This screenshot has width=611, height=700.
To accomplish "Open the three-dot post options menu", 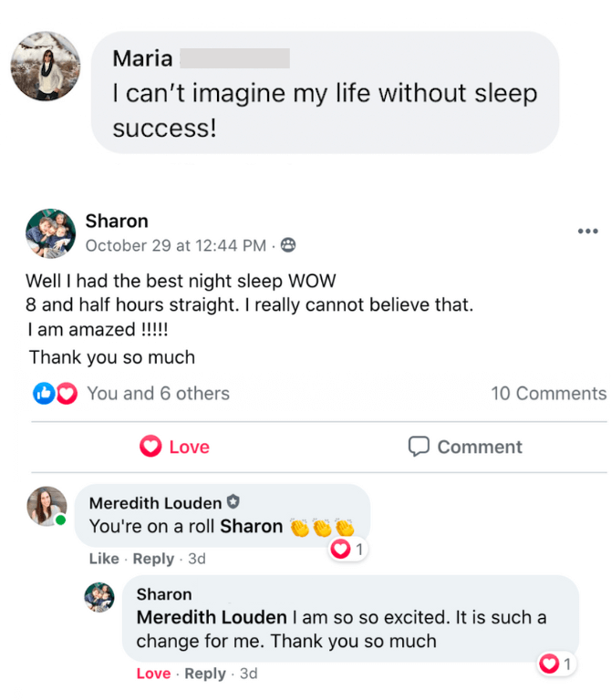I will pos(588,232).
